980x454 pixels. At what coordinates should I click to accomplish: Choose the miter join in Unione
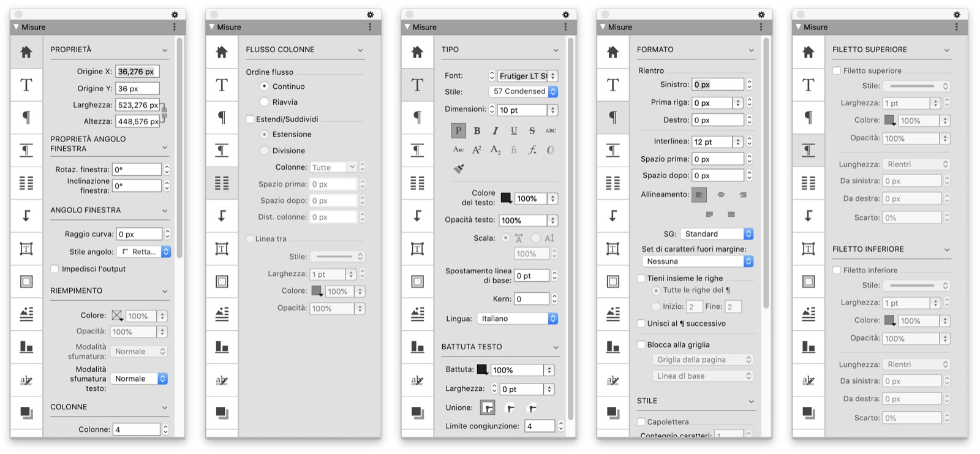488,407
